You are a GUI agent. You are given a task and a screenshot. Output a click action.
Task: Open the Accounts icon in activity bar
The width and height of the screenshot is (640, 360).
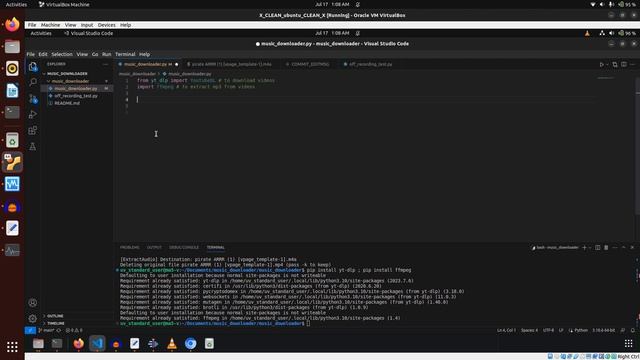coord(33,303)
